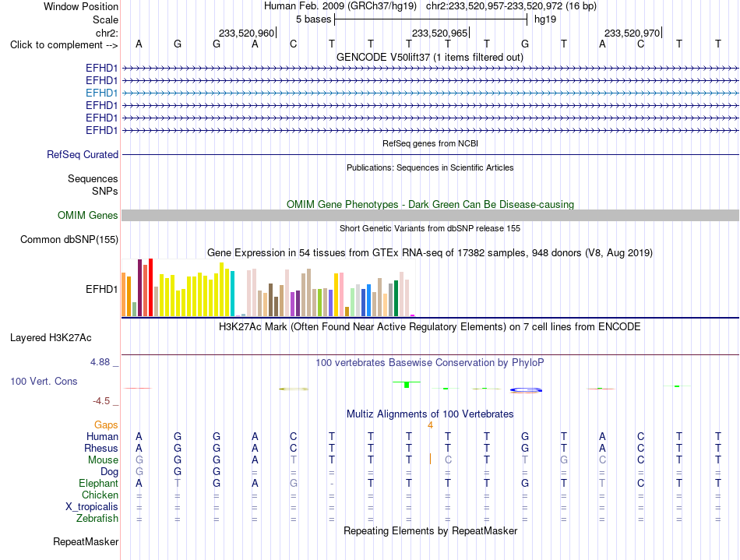Click the Layered H3K27Ac track label
The image size is (740, 560).
[x=51, y=337]
